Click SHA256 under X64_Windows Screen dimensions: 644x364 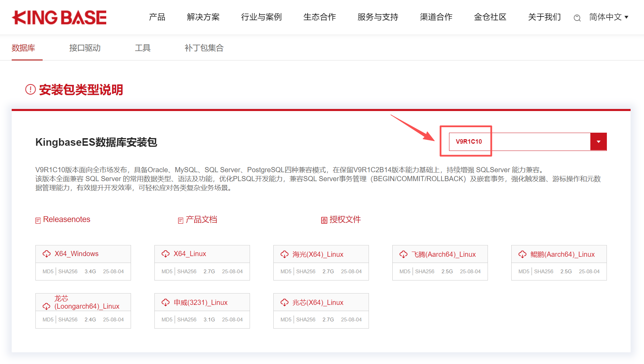tap(68, 271)
